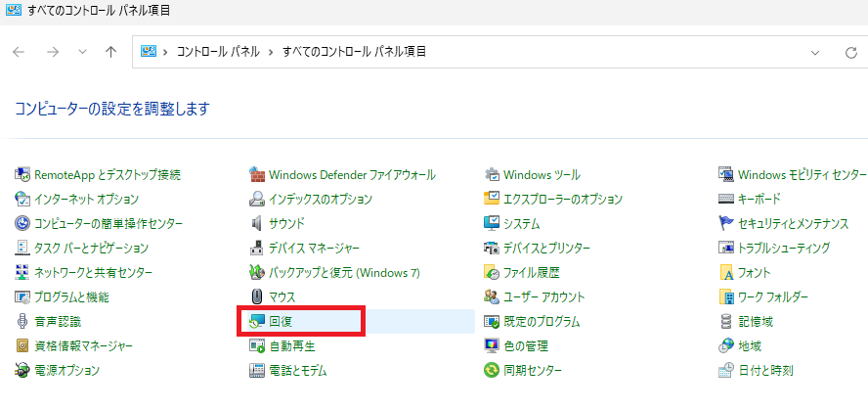Click the 電源オプション link text

point(67,371)
